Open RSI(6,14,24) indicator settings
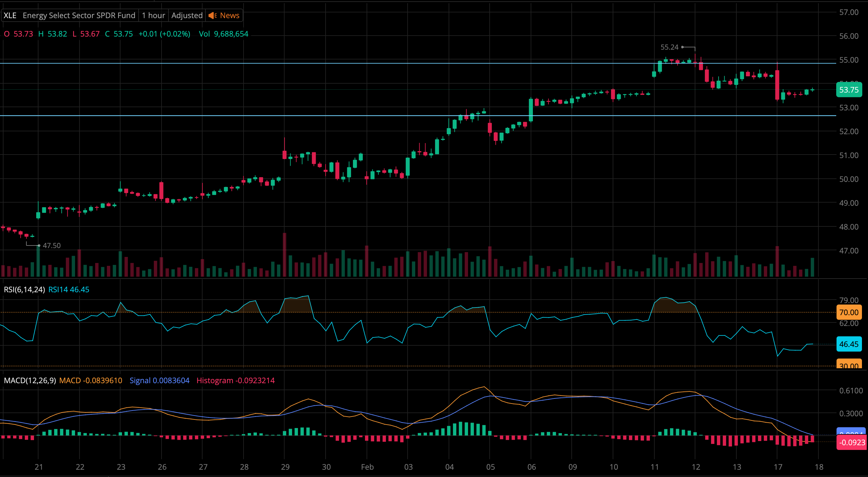868x477 pixels. (24, 290)
